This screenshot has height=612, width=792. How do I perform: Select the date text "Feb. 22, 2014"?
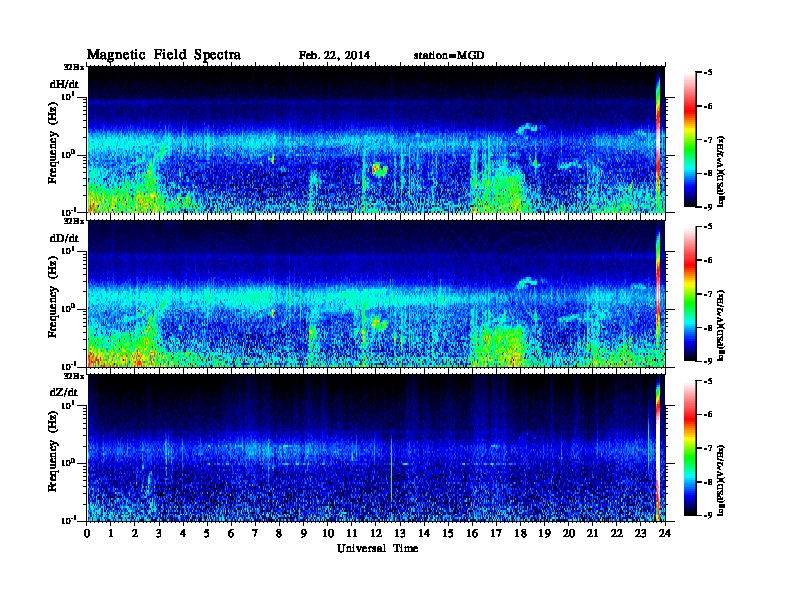pyautogui.click(x=334, y=55)
